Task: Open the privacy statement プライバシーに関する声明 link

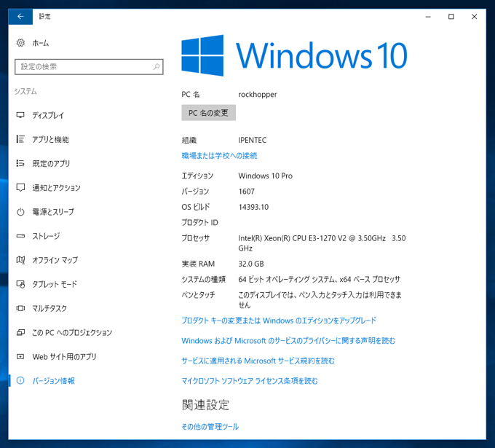Action: point(288,341)
